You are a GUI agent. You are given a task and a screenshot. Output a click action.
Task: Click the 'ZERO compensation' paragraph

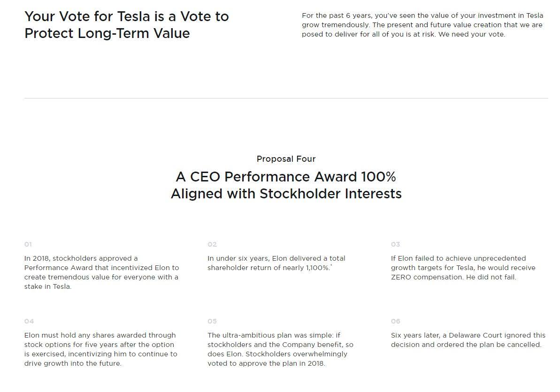pyautogui.click(x=463, y=268)
